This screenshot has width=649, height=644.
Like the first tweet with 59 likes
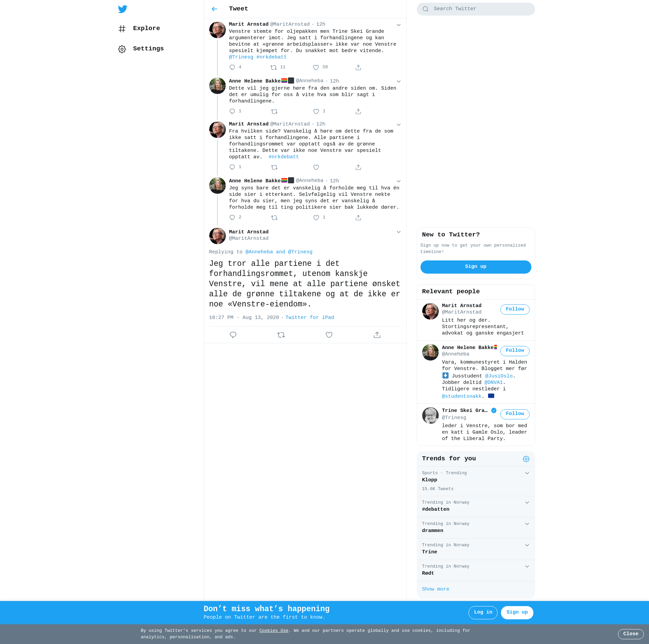tap(316, 68)
